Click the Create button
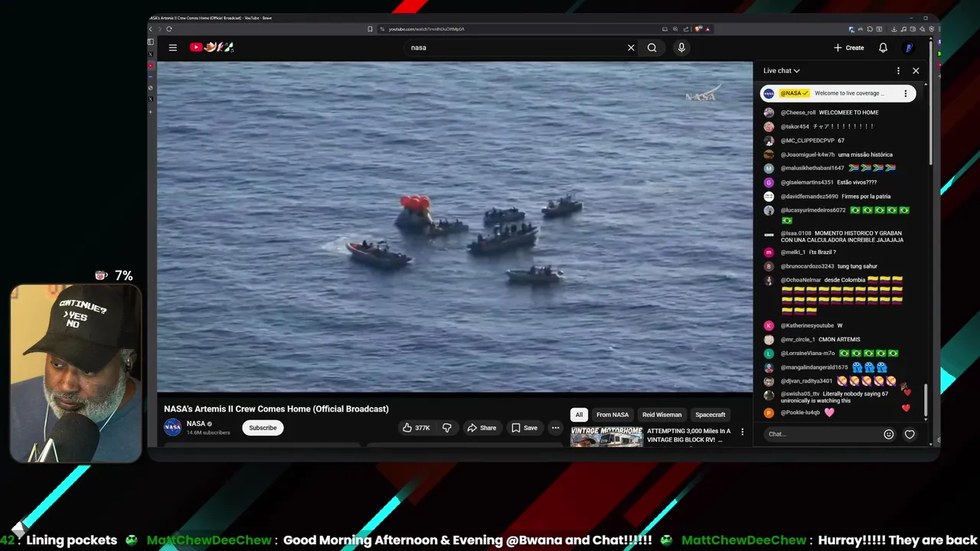The image size is (980, 551). coord(849,47)
